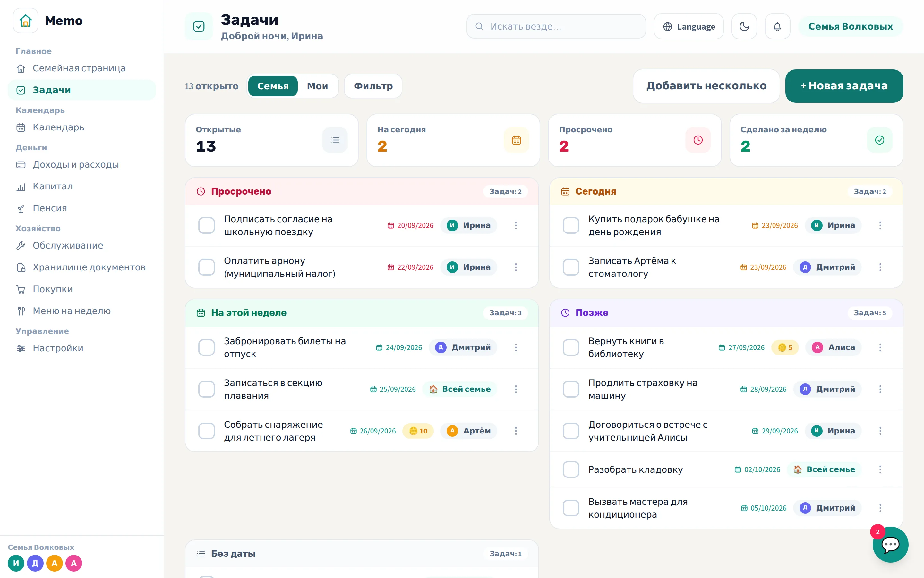Click orange avatar А in the sidebar footer
The height and width of the screenshot is (578, 924).
[55, 563]
